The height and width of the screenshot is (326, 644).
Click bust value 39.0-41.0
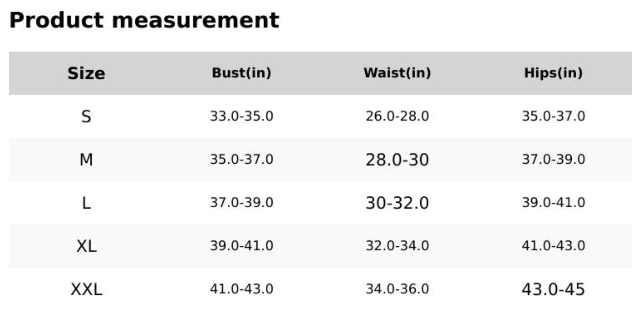pyautogui.click(x=241, y=246)
